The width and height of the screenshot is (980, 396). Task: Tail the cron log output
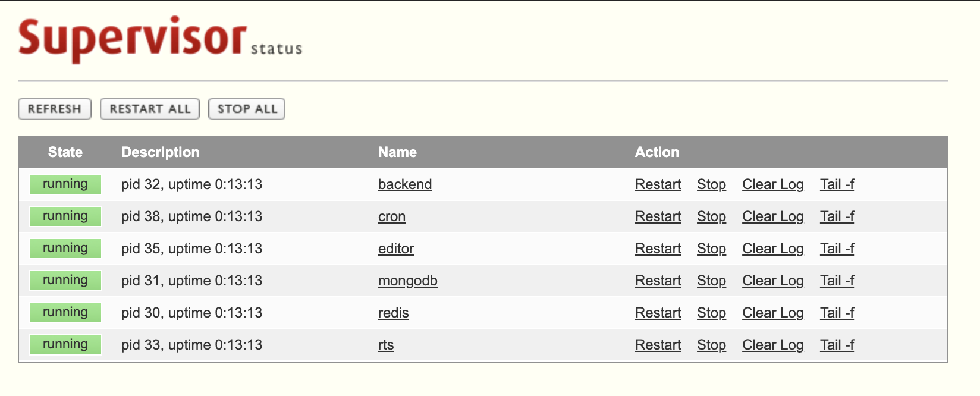coord(837,216)
